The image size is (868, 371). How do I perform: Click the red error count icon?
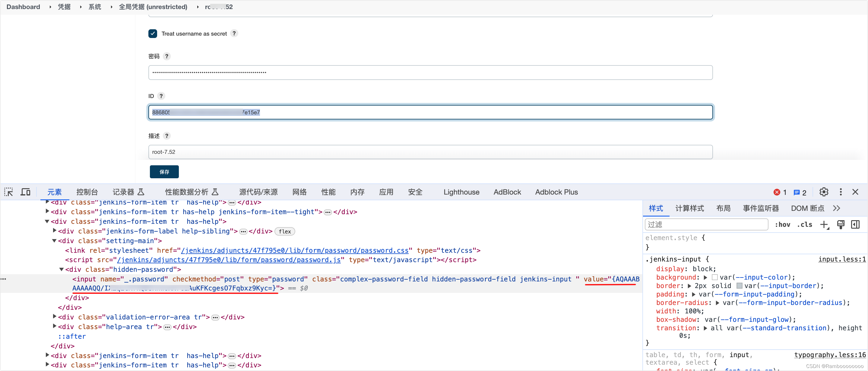[x=777, y=192]
